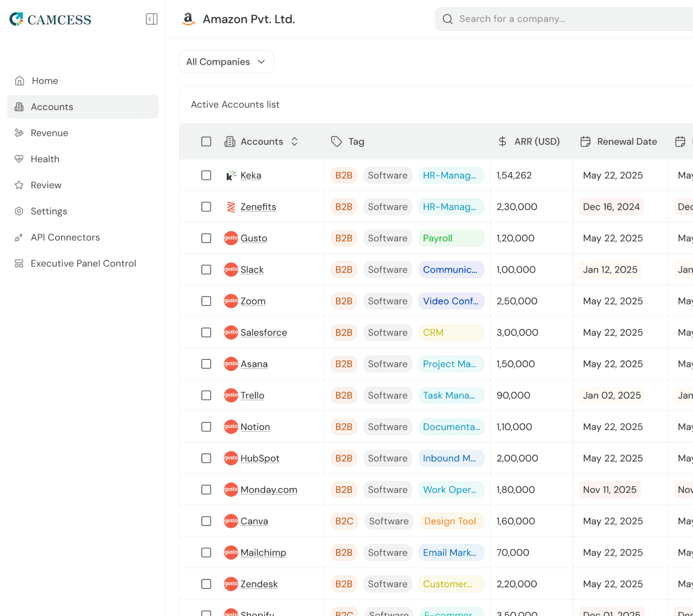
Task: Navigate to Review
Action: click(83, 185)
